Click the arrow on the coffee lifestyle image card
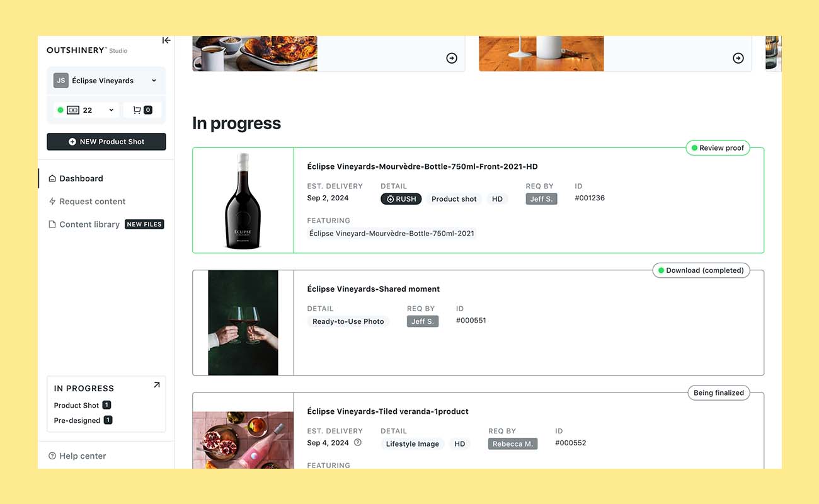Viewport: 819px width, 504px height. (x=451, y=57)
